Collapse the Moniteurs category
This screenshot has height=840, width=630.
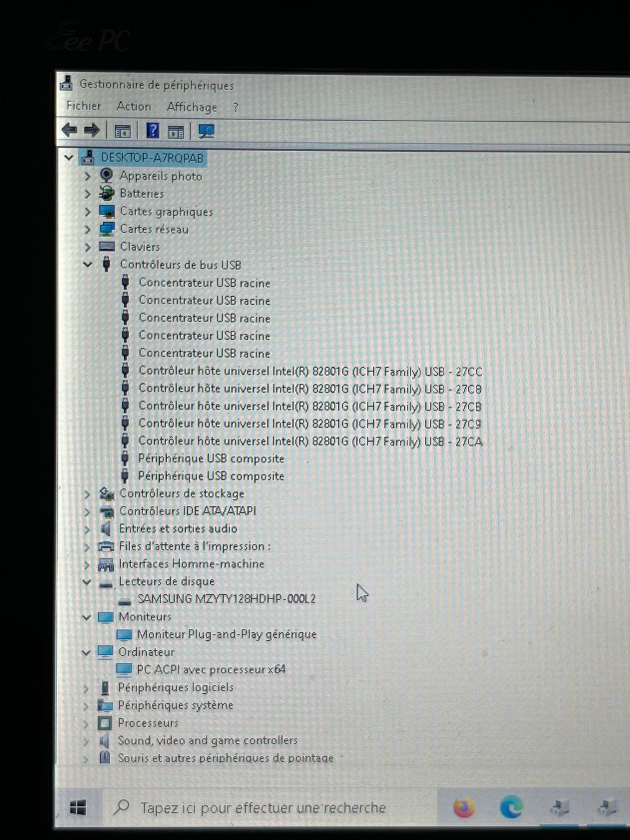pyautogui.click(x=86, y=617)
